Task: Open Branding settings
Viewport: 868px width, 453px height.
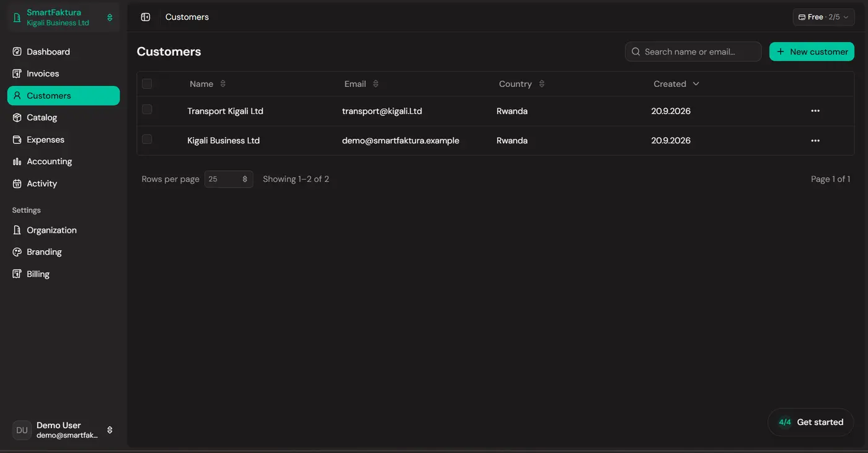Action: (x=63, y=252)
